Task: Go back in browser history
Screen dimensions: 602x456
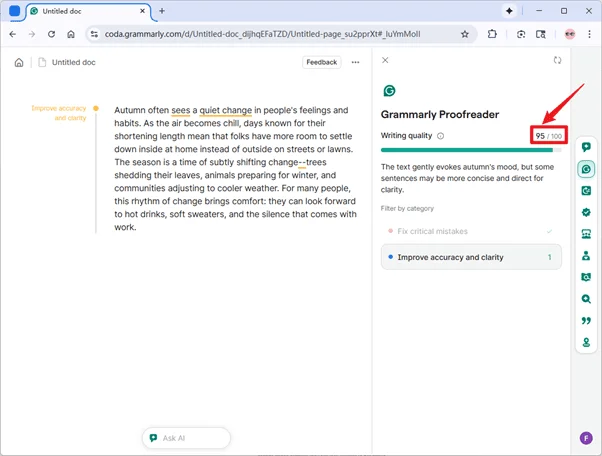Action: point(13,34)
